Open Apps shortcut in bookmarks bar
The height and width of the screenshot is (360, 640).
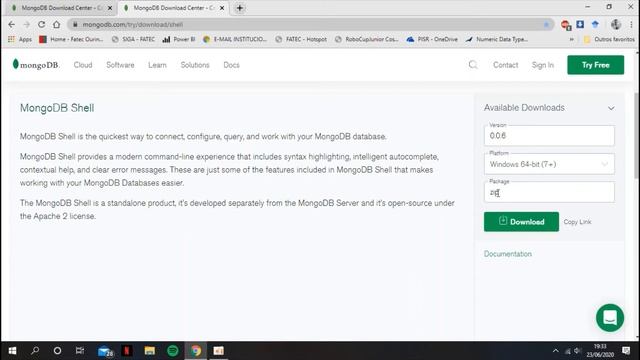pos(20,39)
